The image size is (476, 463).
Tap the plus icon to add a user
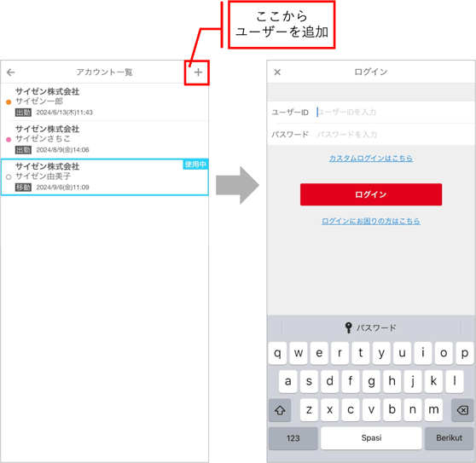pyautogui.click(x=198, y=72)
